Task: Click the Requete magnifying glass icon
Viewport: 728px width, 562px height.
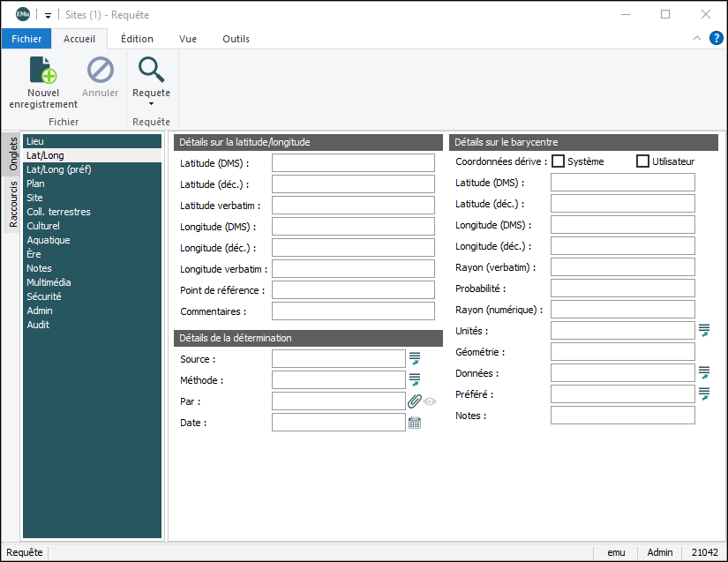Action: pyautogui.click(x=151, y=71)
